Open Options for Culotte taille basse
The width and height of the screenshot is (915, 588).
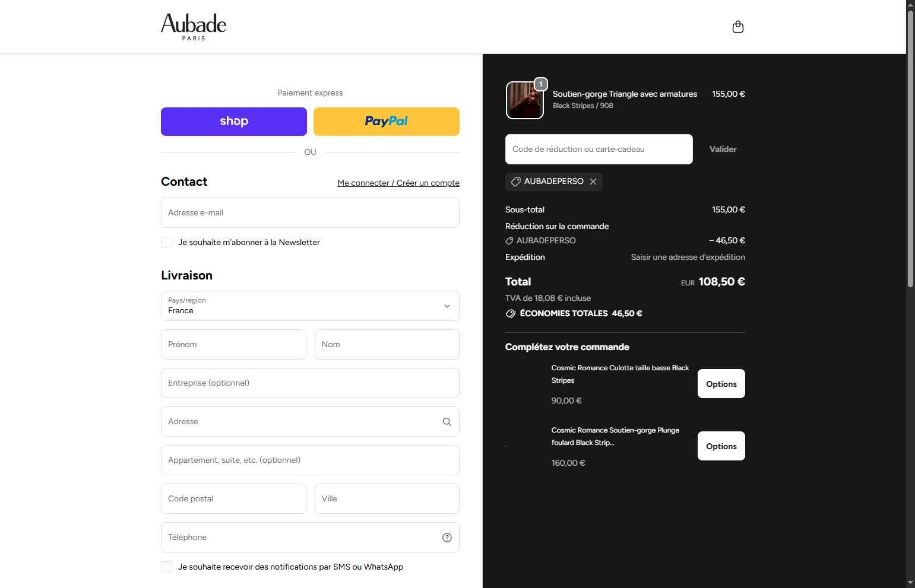click(721, 384)
